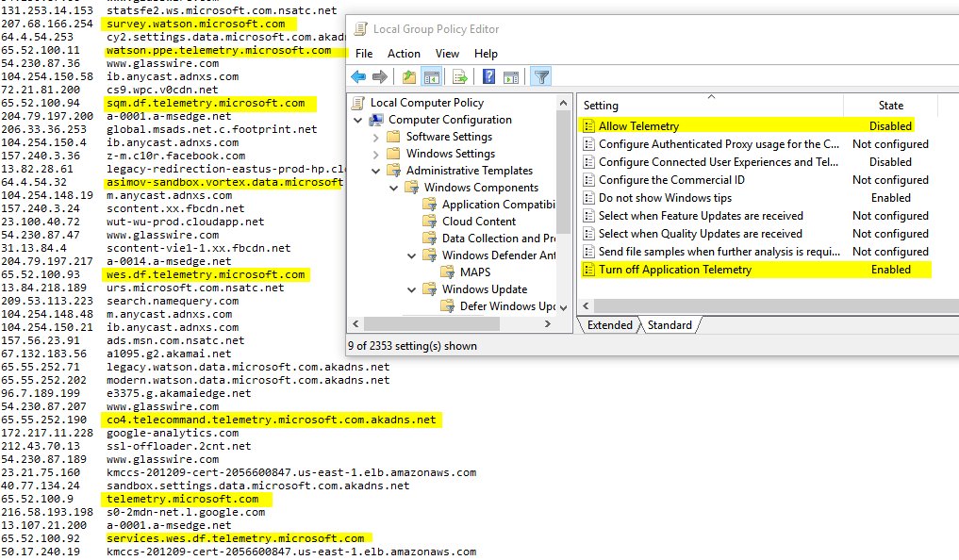Select Administrative Templates in the tree
The height and width of the screenshot is (560, 959).
pos(469,171)
